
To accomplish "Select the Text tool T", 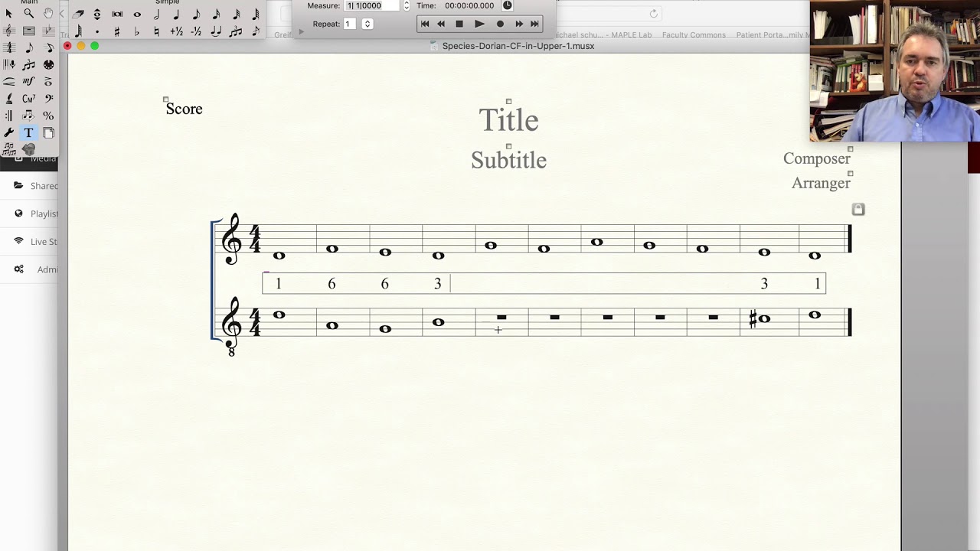I will (x=29, y=133).
